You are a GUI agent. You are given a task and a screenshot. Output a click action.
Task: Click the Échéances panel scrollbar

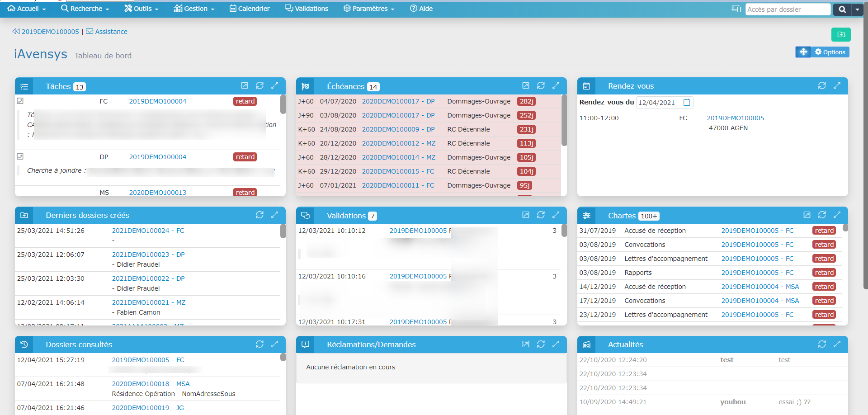coord(564,121)
